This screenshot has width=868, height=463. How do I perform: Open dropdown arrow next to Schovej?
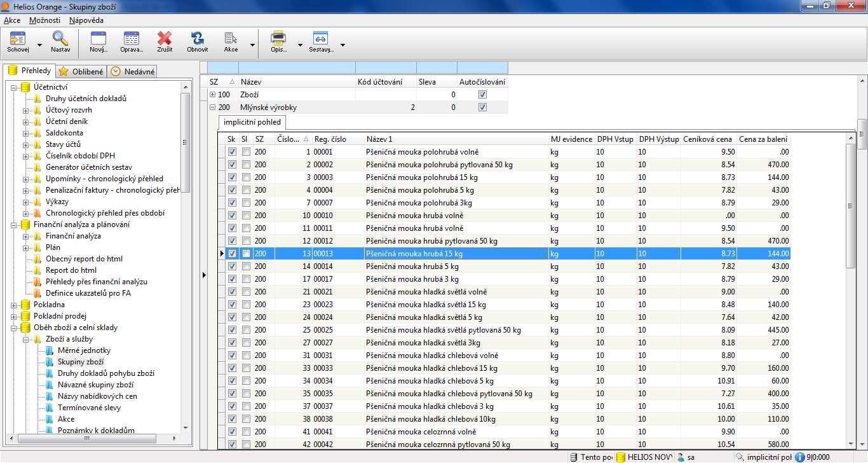[x=39, y=45]
